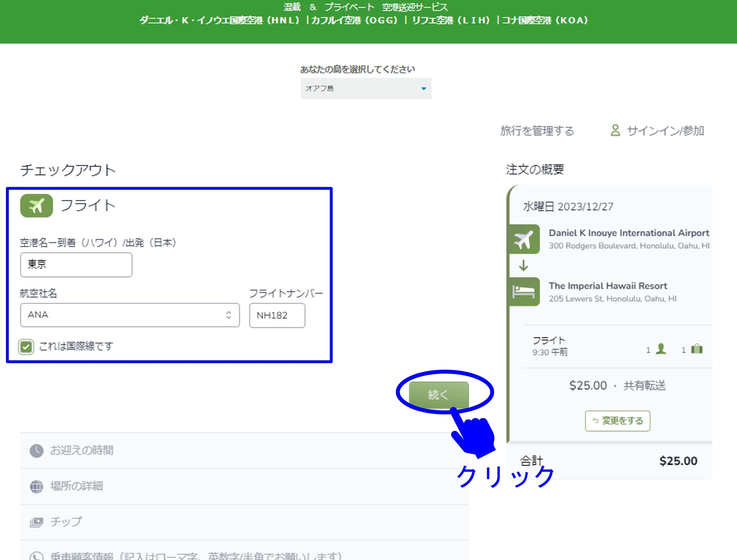This screenshot has height=560, width=737.
Task: Toggle the これは国際線です checkbox
Action: tap(26, 347)
